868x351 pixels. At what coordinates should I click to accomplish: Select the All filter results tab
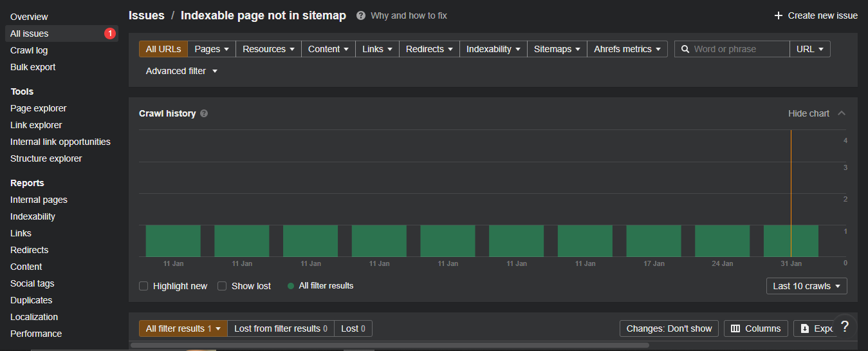point(183,328)
